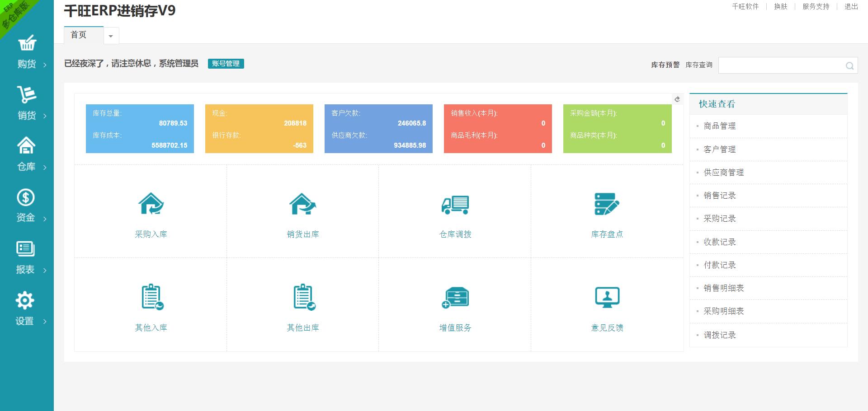Click the refresh icon above the stat cards
Image resolution: width=868 pixels, height=411 pixels.
[x=677, y=99]
